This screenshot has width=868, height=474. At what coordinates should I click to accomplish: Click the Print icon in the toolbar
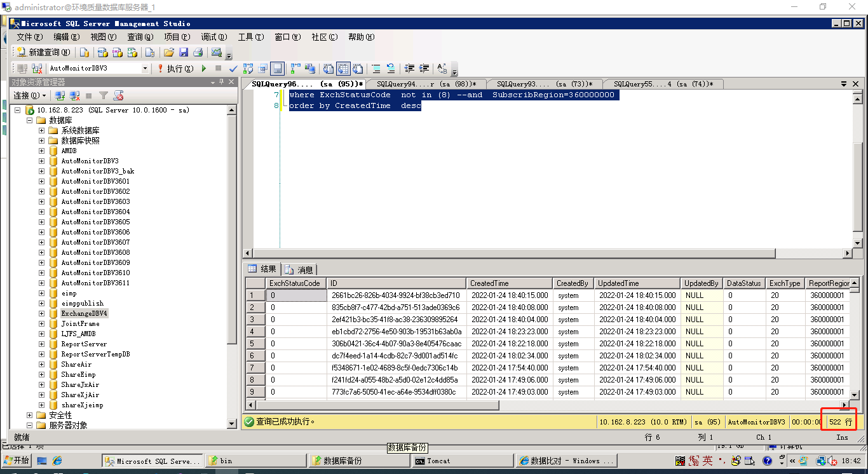pyautogui.click(x=198, y=52)
